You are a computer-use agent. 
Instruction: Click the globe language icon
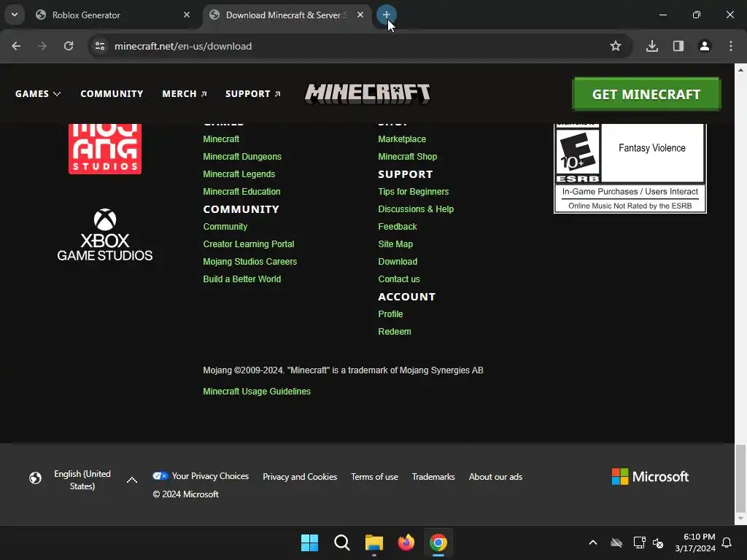click(35, 478)
